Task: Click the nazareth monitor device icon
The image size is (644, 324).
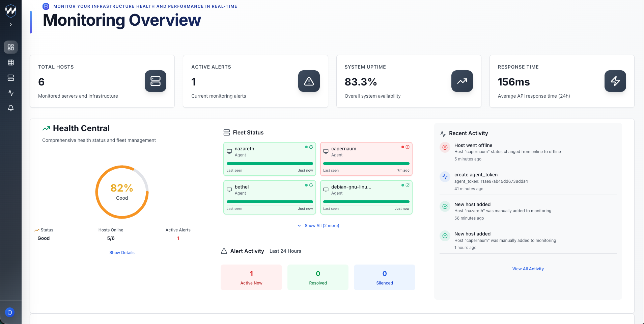Action: (x=229, y=151)
